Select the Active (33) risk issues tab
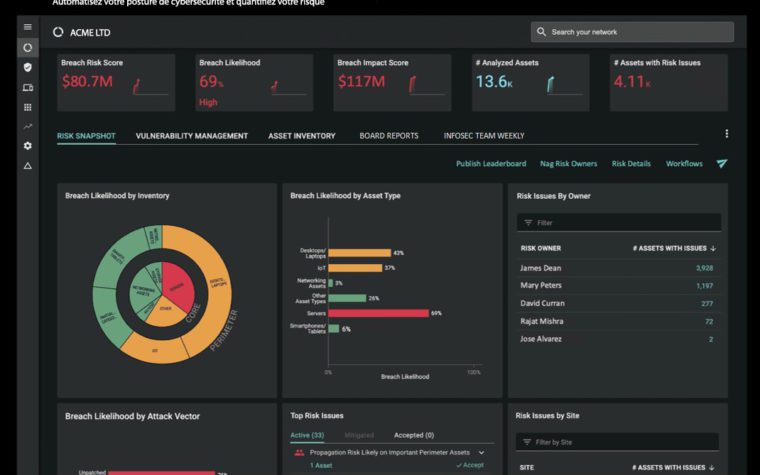This screenshot has width=760, height=475. click(307, 435)
